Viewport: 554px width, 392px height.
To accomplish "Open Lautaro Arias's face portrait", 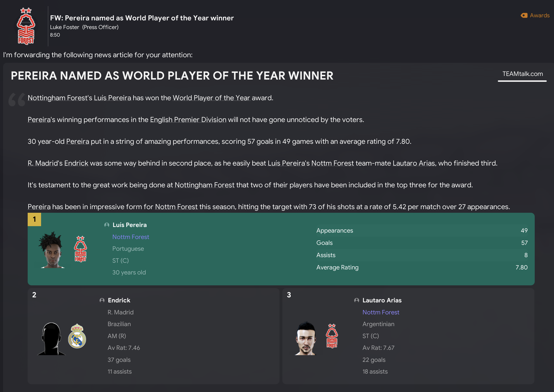I will click(306, 338).
